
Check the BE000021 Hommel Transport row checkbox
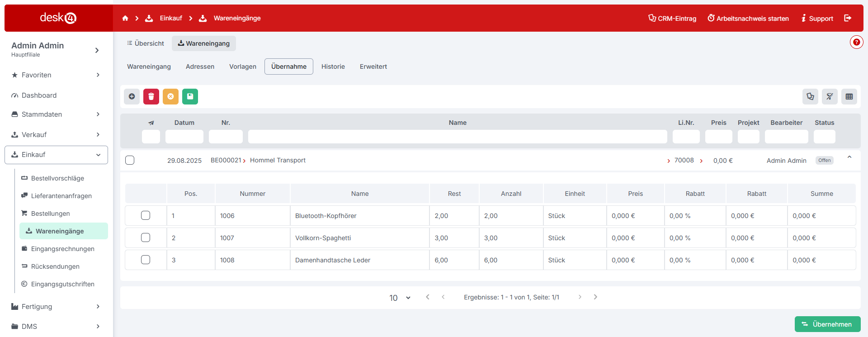tap(130, 160)
